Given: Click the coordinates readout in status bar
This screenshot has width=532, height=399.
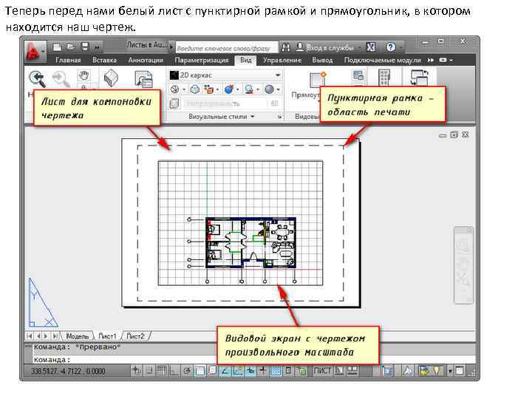Looking at the screenshot, I should tap(68, 371).
